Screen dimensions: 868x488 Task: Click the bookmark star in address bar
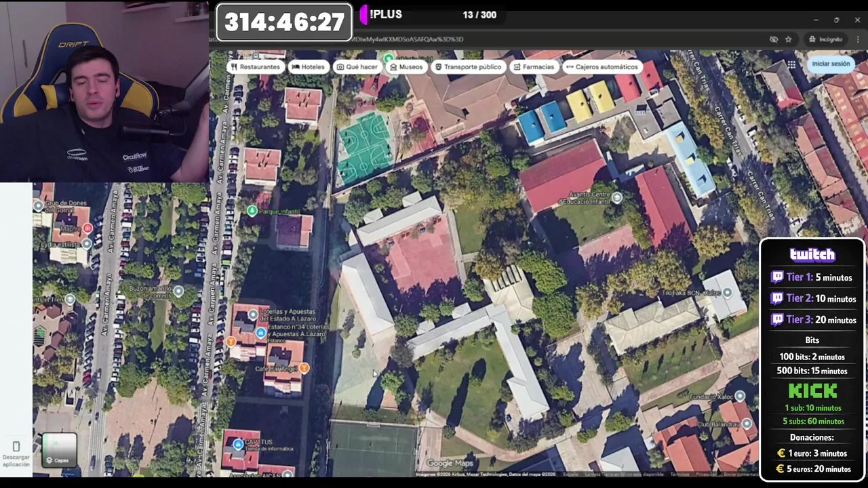788,39
